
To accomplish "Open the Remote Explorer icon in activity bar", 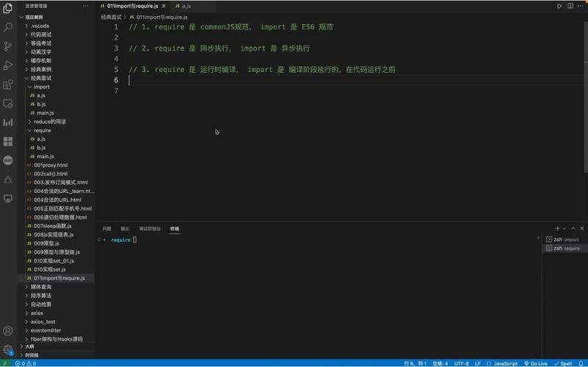I will [x=7, y=103].
